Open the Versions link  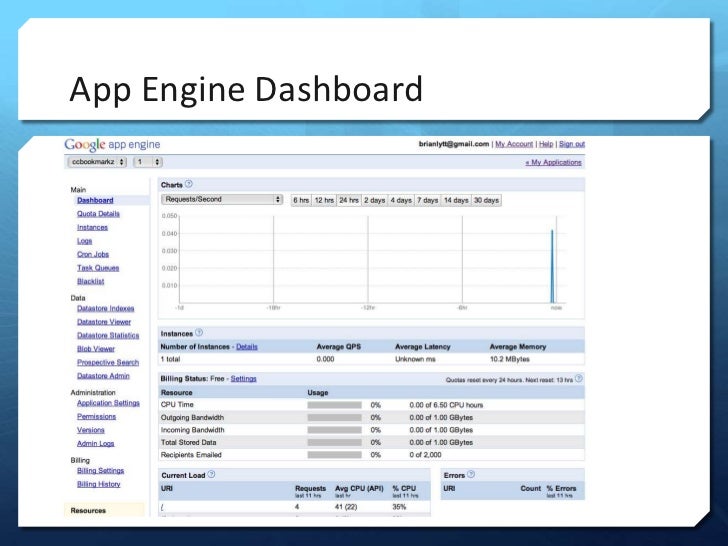(x=91, y=430)
